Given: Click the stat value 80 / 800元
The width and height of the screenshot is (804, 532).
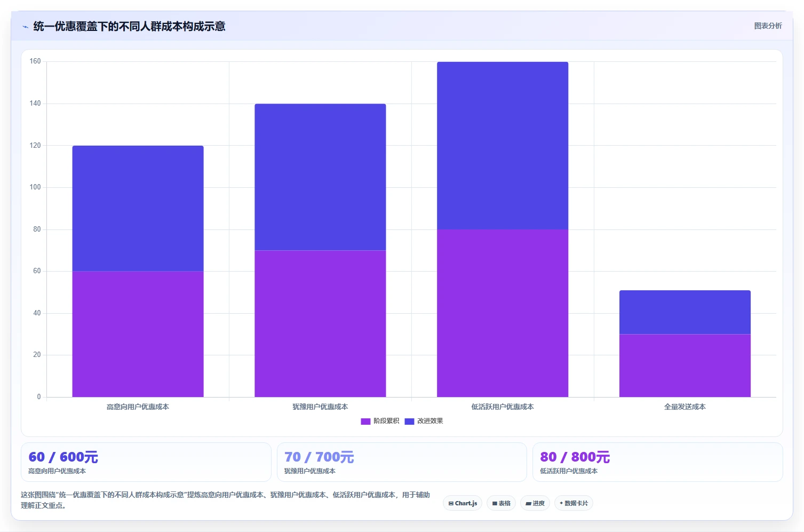Looking at the screenshot, I should coord(575,457).
